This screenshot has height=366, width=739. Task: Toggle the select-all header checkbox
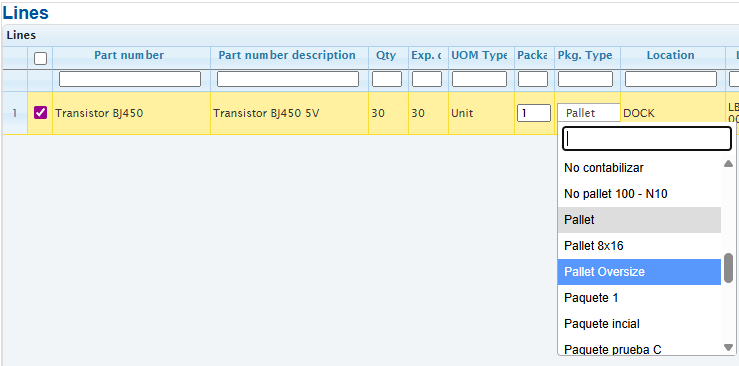41,58
